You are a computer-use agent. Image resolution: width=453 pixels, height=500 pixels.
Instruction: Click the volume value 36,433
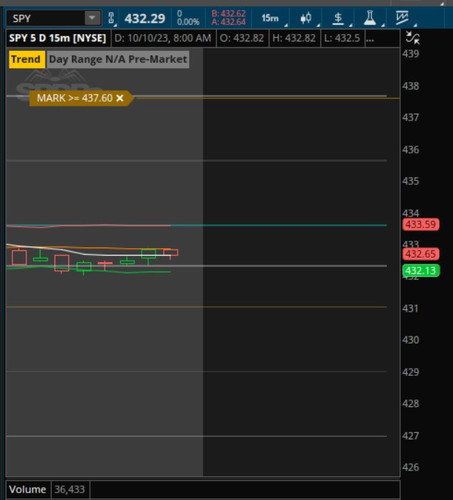tap(70, 489)
